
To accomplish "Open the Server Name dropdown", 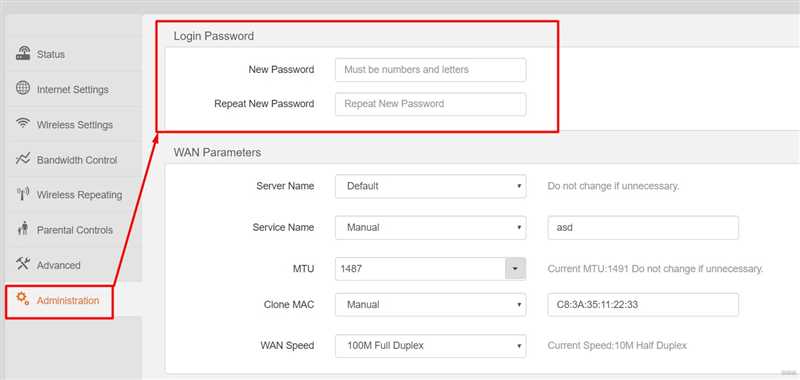I will coord(430,186).
